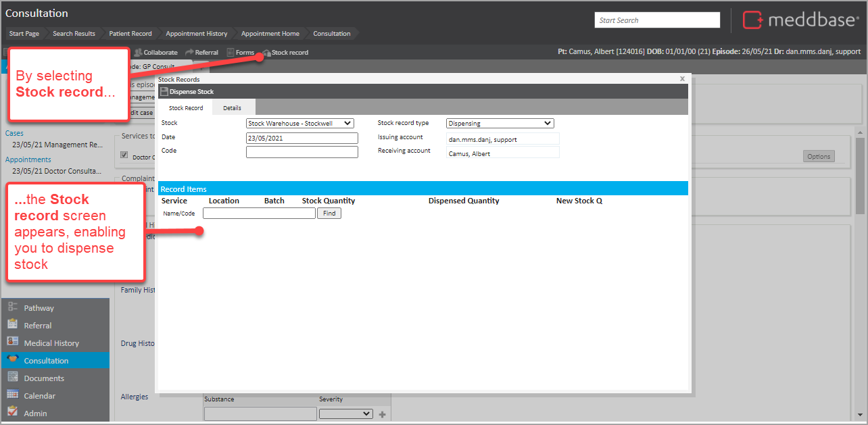The height and width of the screenshot is (425, 868).
Task: Select Documents label in sidebar
Action: (44, 378)
